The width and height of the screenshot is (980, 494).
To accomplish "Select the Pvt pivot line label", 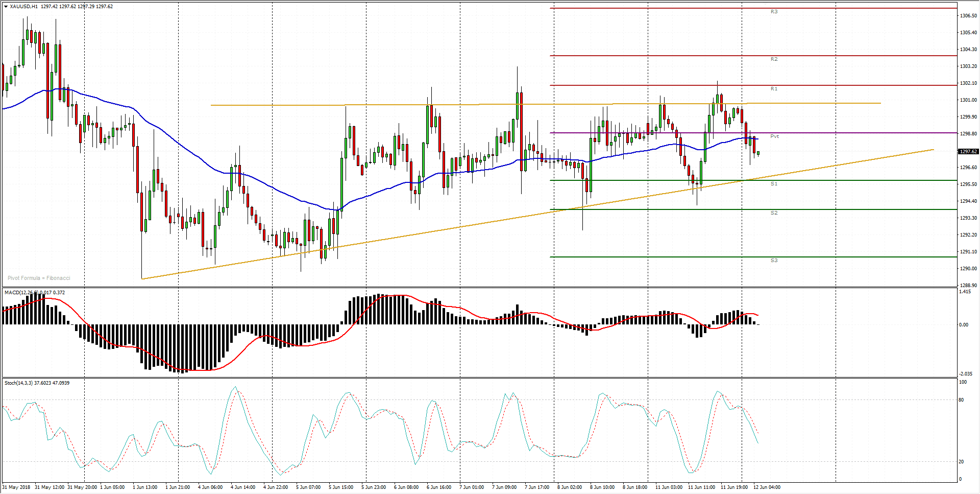I will point(774,136).
